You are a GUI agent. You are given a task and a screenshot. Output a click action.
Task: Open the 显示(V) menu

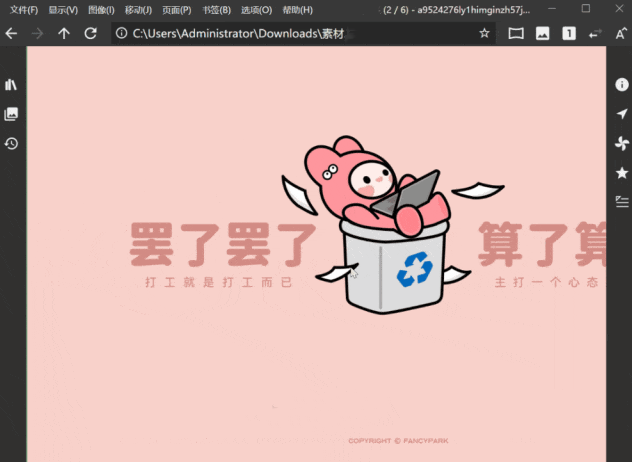[63, 10]
